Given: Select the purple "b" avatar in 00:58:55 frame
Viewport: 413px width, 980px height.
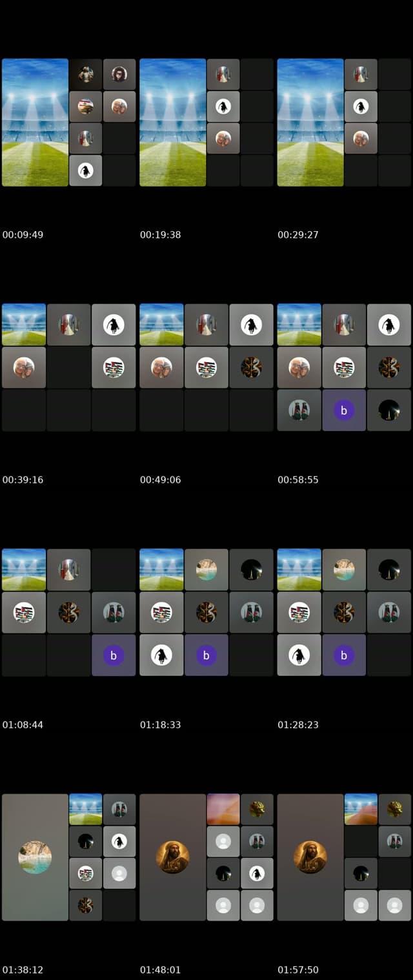Looking at the screenshot, I should point(344,411).
